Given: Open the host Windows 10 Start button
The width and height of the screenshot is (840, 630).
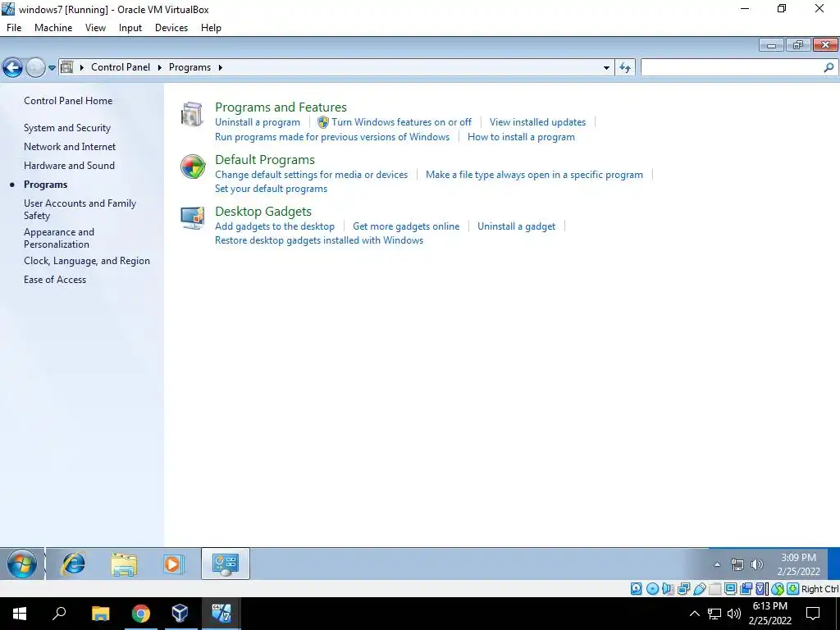Looking at the screenshot, I should point(20,614).
